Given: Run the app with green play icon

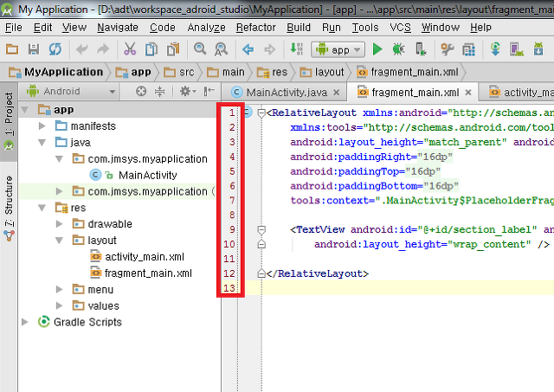Looking at the screenshot, I should point(377,49).
